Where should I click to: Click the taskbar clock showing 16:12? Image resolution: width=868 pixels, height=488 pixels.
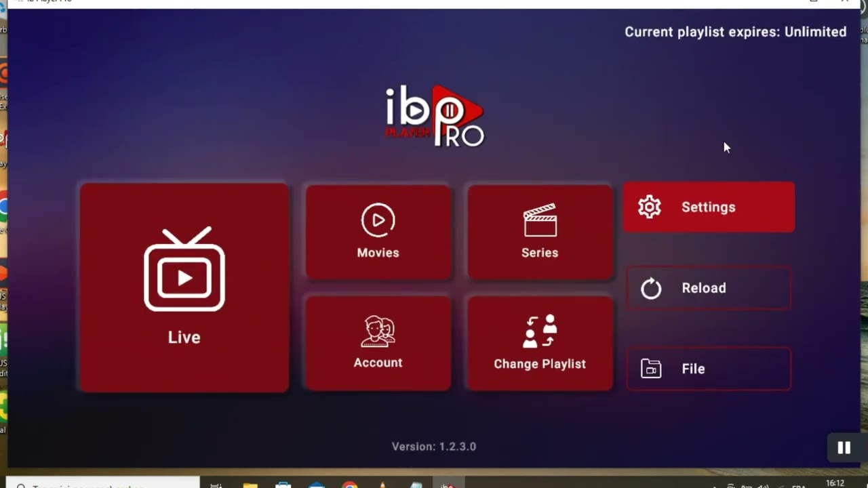pyautogui.click(x=835, y=483)
